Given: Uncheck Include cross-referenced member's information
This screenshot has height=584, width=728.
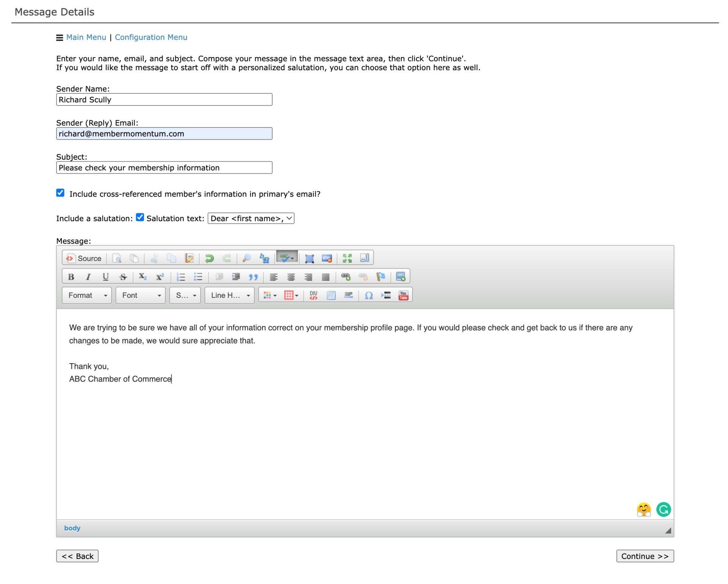Looking at the screenshot, I should pos(60,193).
